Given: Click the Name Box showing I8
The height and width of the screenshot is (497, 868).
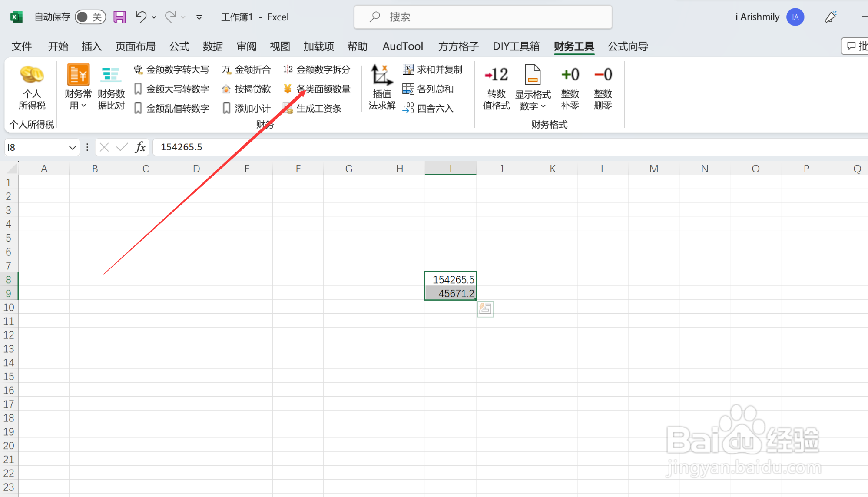Looking at the screenshot, I should click(x=36, y=148).
